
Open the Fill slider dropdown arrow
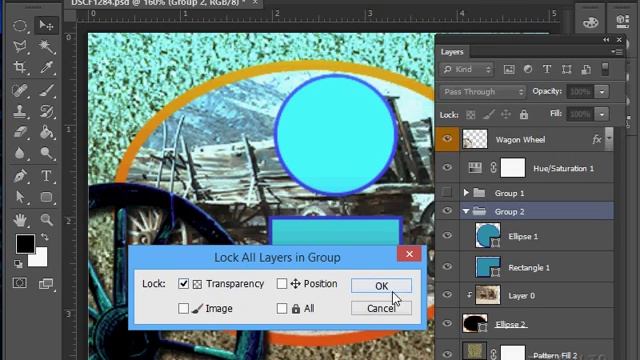coord(602,114)
